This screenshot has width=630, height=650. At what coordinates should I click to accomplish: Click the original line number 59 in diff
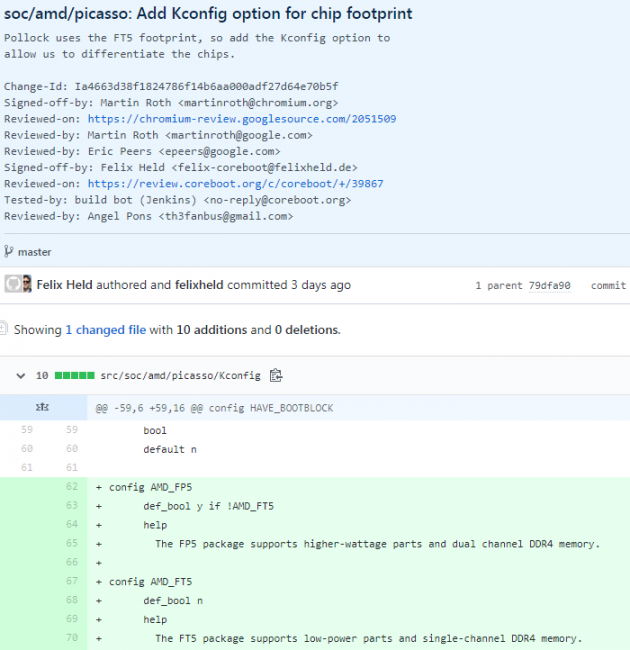click(x=26, y=431)
